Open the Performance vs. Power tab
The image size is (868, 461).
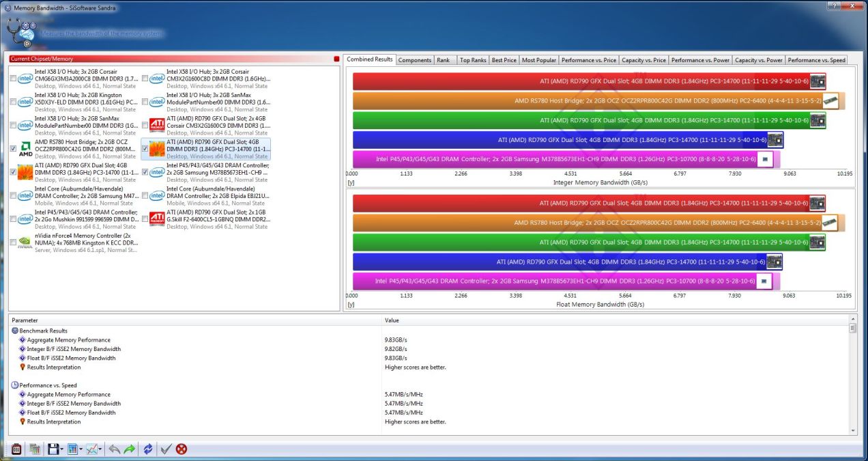tap(701, 60)
